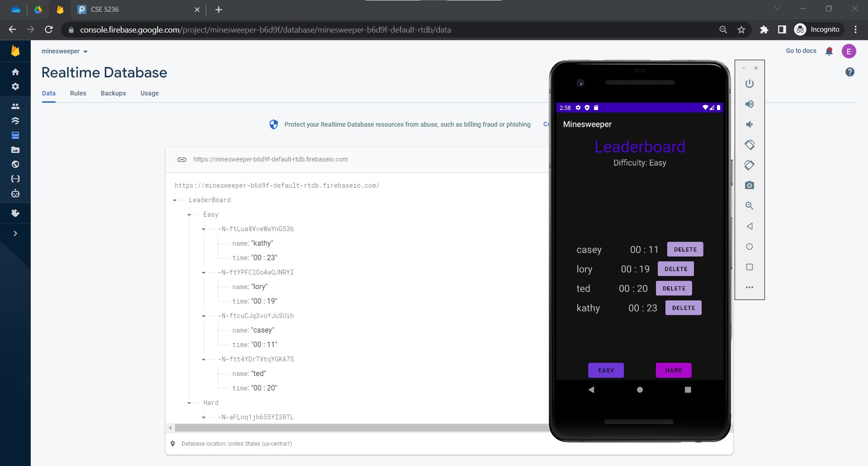
Task: Click emulator volume up button
Action: coord(750,104)
